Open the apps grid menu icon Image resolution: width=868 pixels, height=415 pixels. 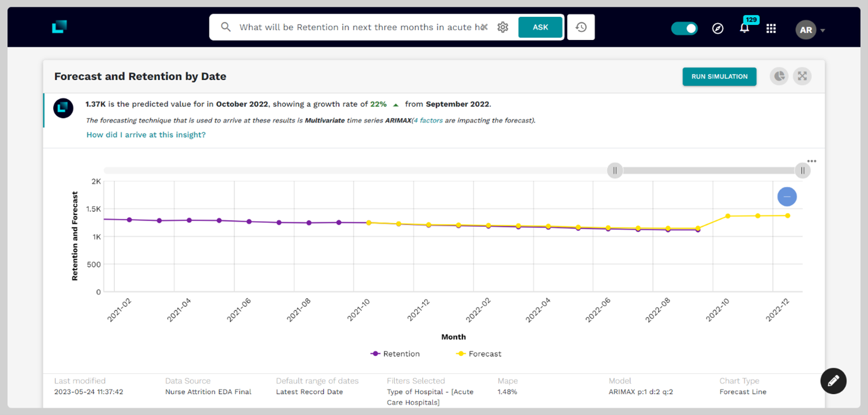(x=771, y=29)
